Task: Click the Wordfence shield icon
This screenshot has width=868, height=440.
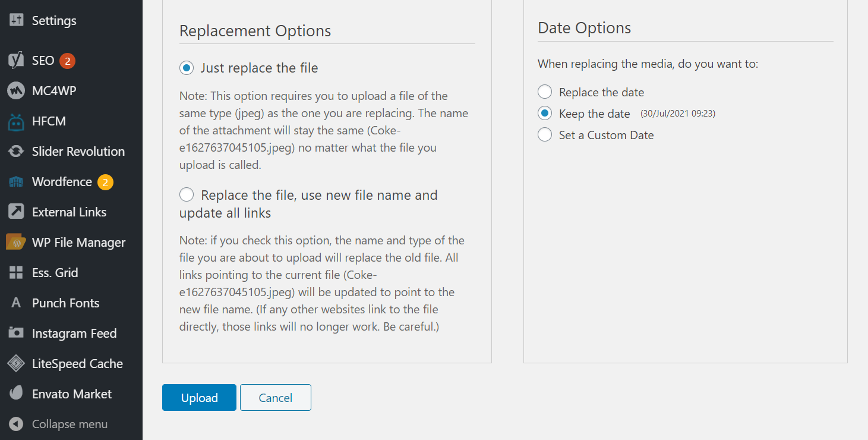Action: pos(16,182)
